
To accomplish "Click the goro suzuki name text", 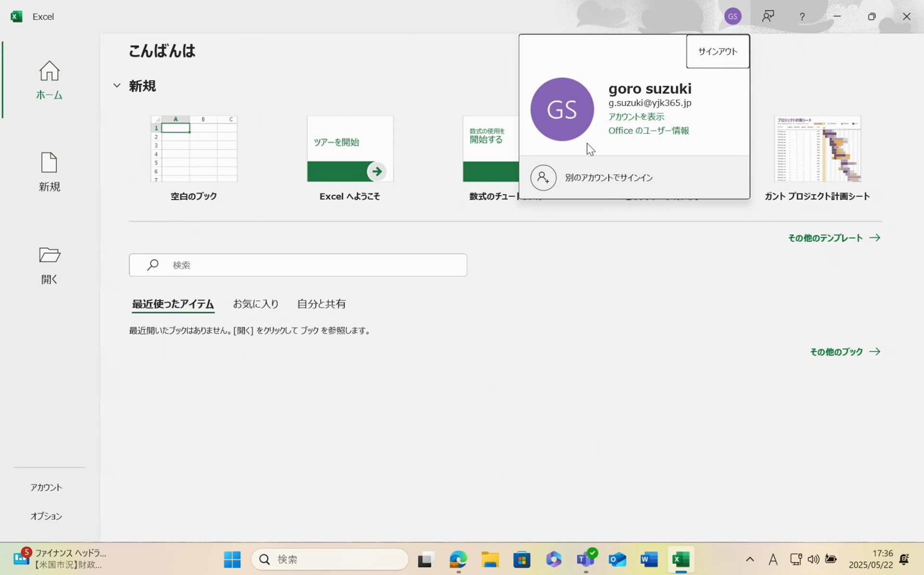I will click(x=650, y=89).
